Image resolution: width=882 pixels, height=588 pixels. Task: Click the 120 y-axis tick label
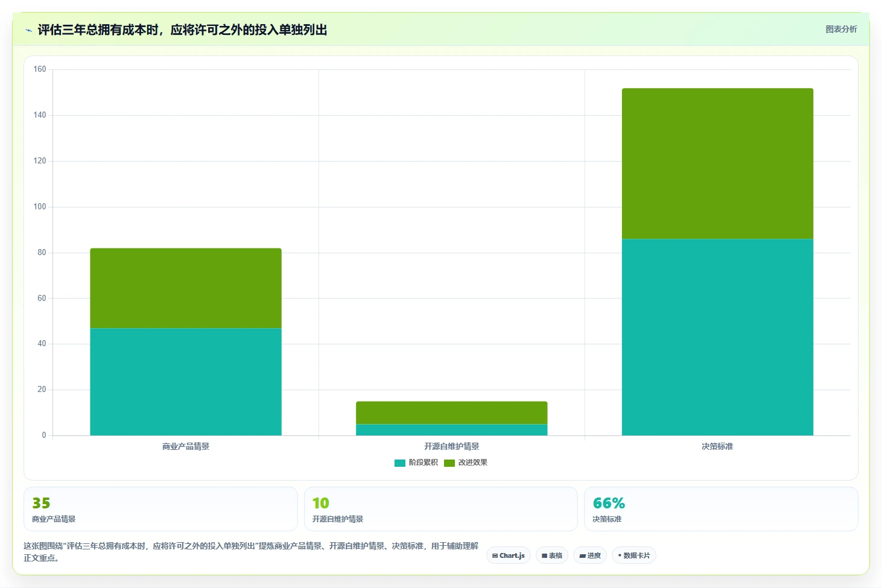[x=40, y=161]
